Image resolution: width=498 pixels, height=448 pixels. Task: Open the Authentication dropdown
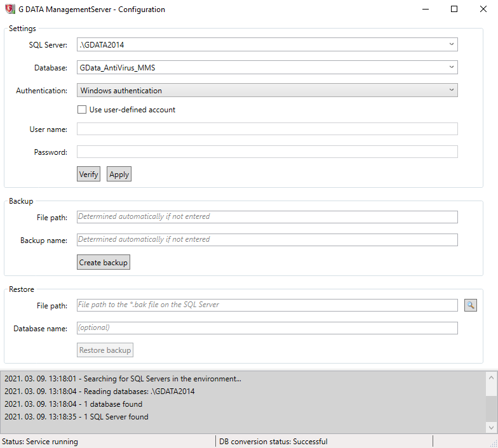tap(267, 90)
